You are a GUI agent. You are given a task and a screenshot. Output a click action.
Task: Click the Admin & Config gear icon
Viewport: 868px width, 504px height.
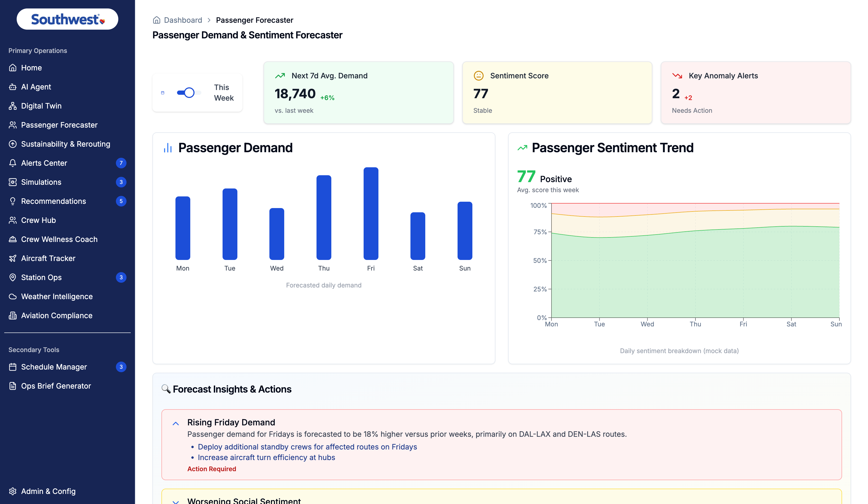pos(13,491)
